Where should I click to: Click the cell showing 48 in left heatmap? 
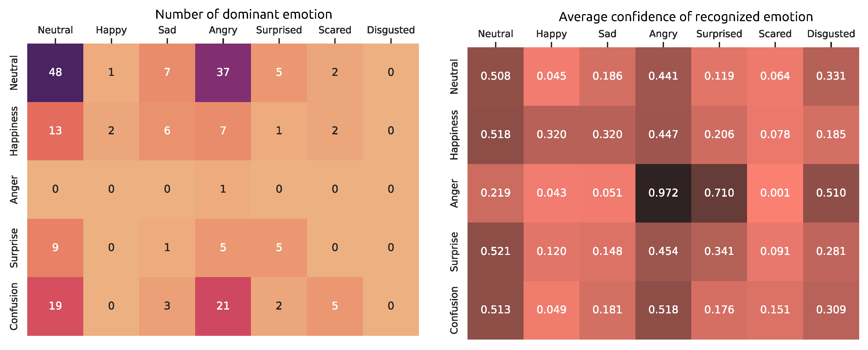click(55, 72)
